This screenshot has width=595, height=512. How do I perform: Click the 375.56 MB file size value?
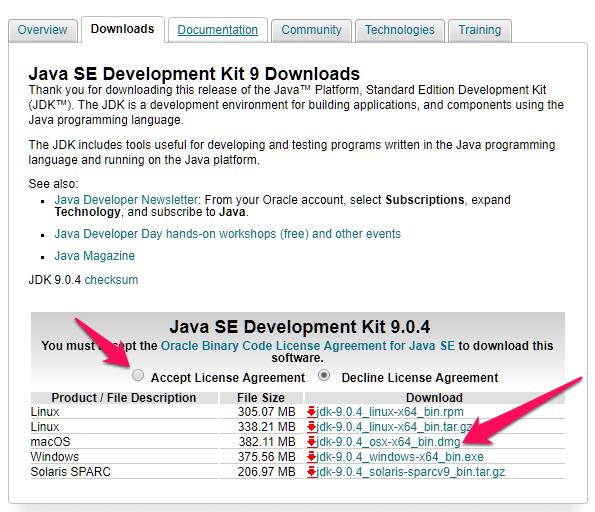(x=266, y=457)
